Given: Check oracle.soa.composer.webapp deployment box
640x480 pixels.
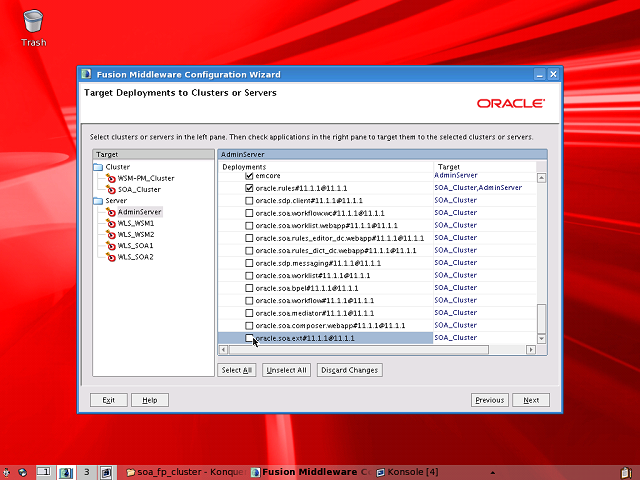Looking at the screenshot, I should (249, 326).
